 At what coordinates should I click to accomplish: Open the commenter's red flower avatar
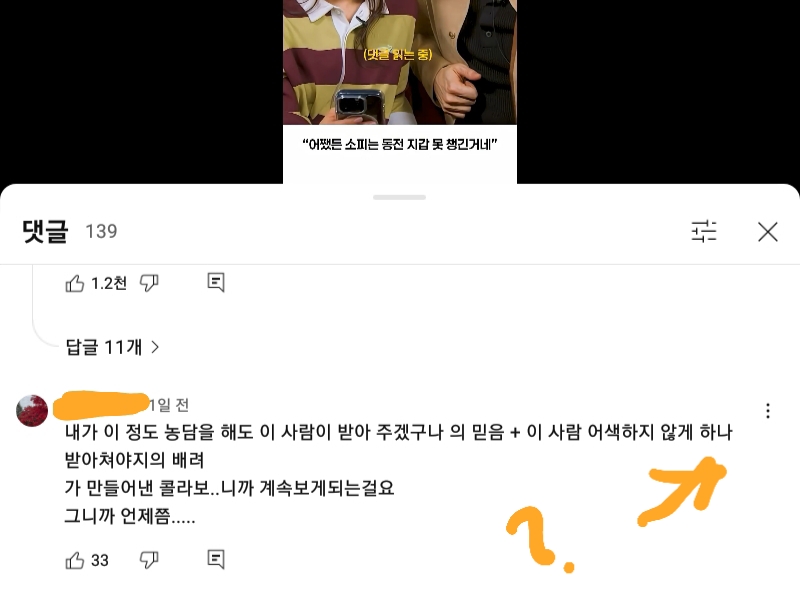pyautogui.click(x=32, y=410)
